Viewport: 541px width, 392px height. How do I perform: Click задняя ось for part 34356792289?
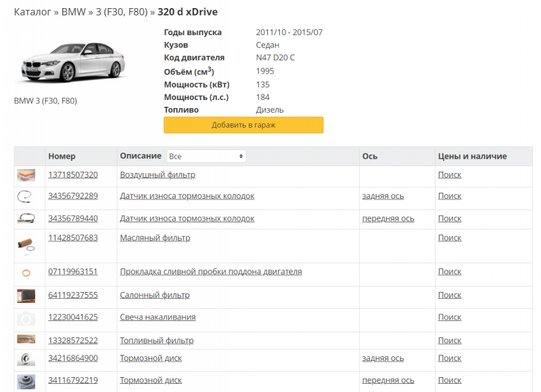coord(383,196)
